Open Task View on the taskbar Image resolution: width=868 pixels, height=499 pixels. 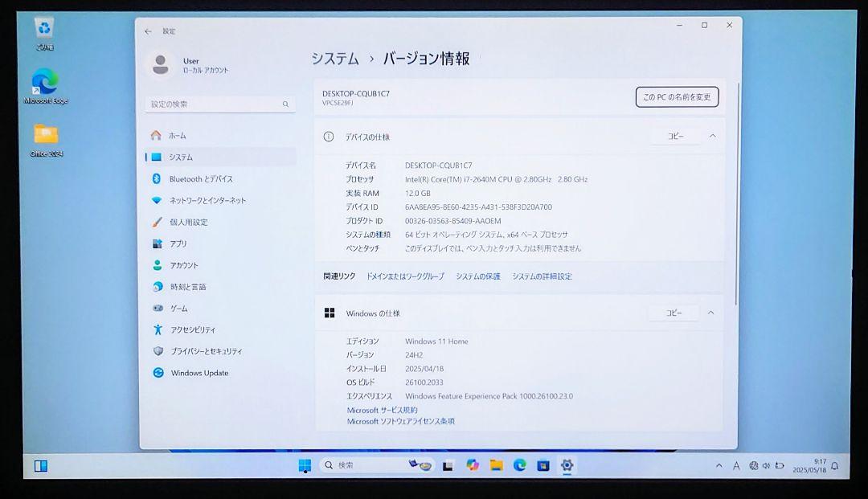tap(448, 466)
